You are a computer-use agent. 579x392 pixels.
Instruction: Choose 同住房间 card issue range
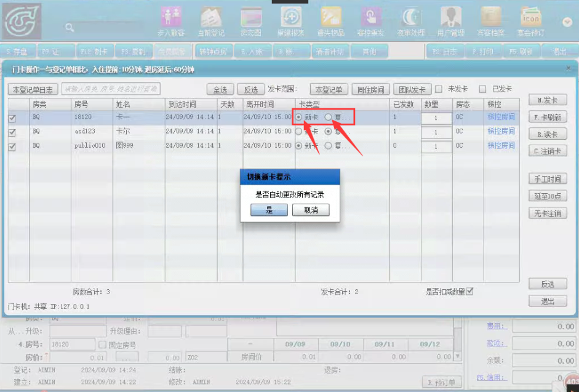[371, 89]
